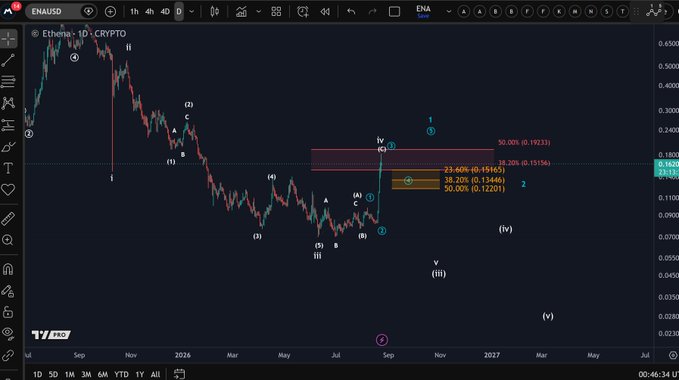The height and width of the screenshot is (380, 679).
Task: Open the Fibonacci and Gann tools
Action: [x=8, y=82]
